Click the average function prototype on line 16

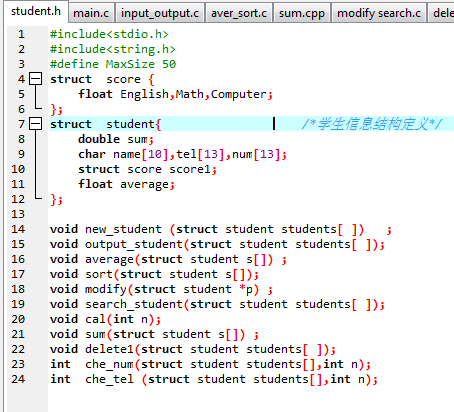tap(168, 259)
